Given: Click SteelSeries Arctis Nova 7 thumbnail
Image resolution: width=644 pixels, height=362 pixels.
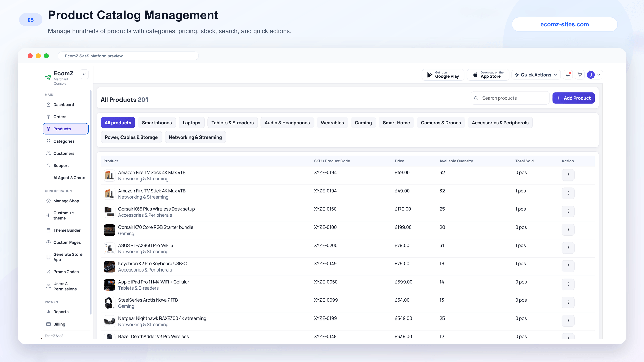Looking at the screenshot, I should tap(109, 303).
